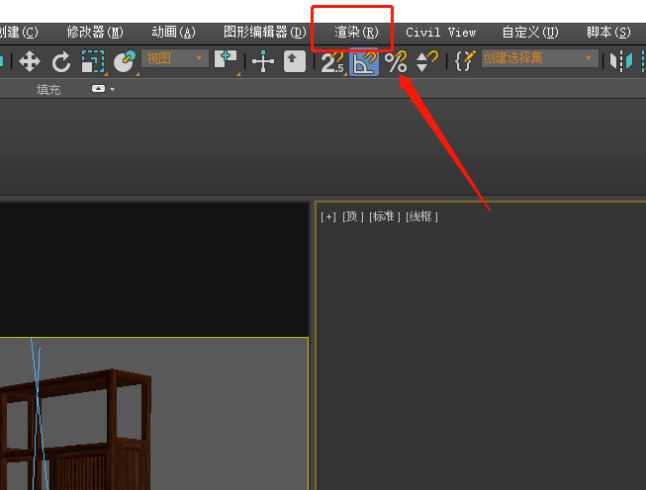
Task: Click the 填充 populate tab label
Action: coord(49,89)
